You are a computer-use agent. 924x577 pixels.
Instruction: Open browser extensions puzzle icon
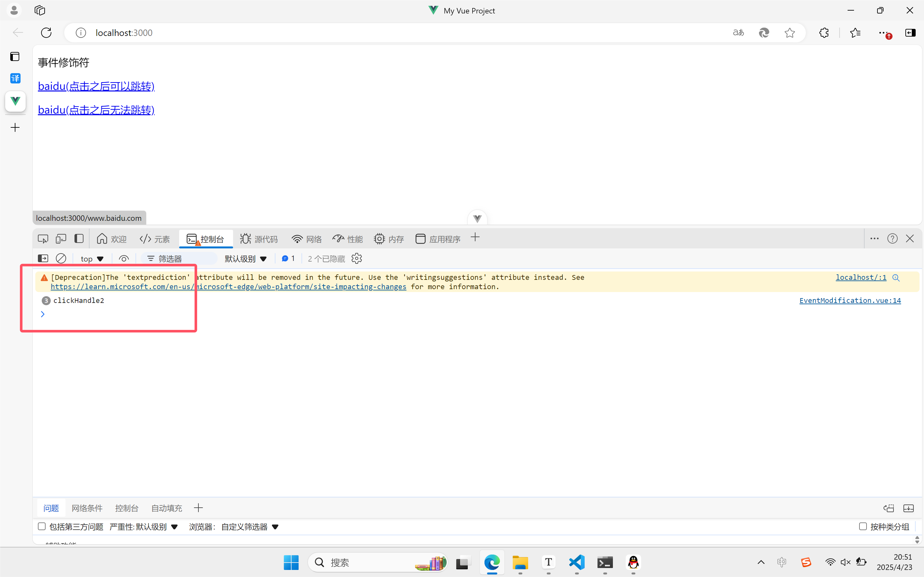pos(824,33)
